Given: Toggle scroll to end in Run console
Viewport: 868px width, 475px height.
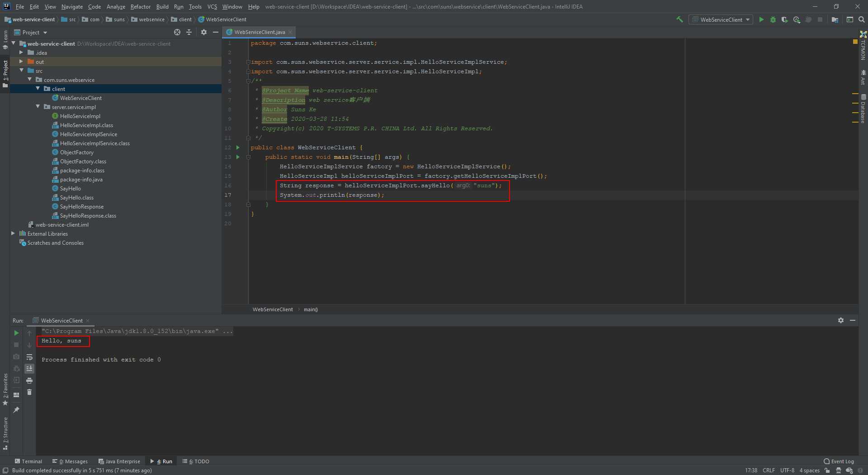Looking at the screenshot, I should point(29,369).
